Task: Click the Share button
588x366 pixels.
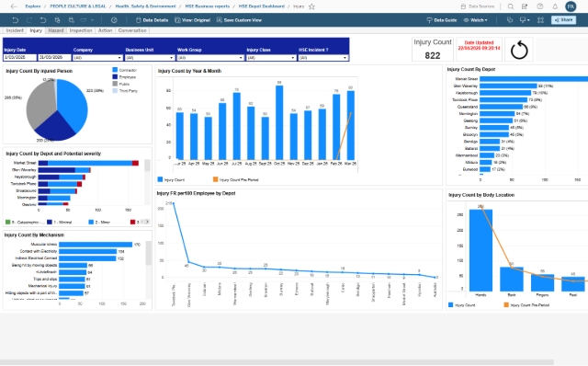Action: (x=563, y=20)
